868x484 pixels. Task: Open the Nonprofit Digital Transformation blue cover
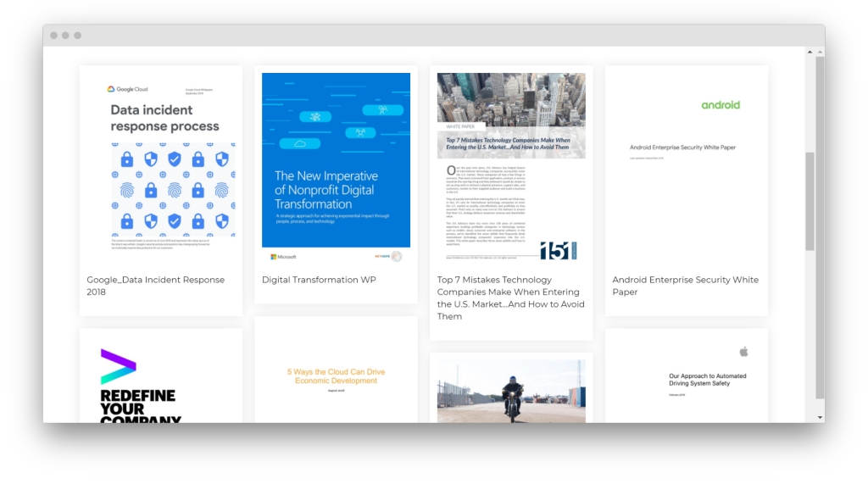tap(336, 159)
